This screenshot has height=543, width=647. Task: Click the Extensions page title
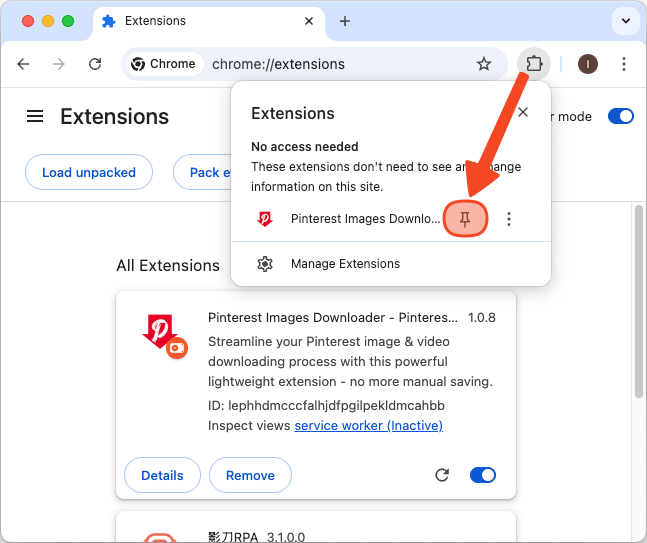coord(114,116)
